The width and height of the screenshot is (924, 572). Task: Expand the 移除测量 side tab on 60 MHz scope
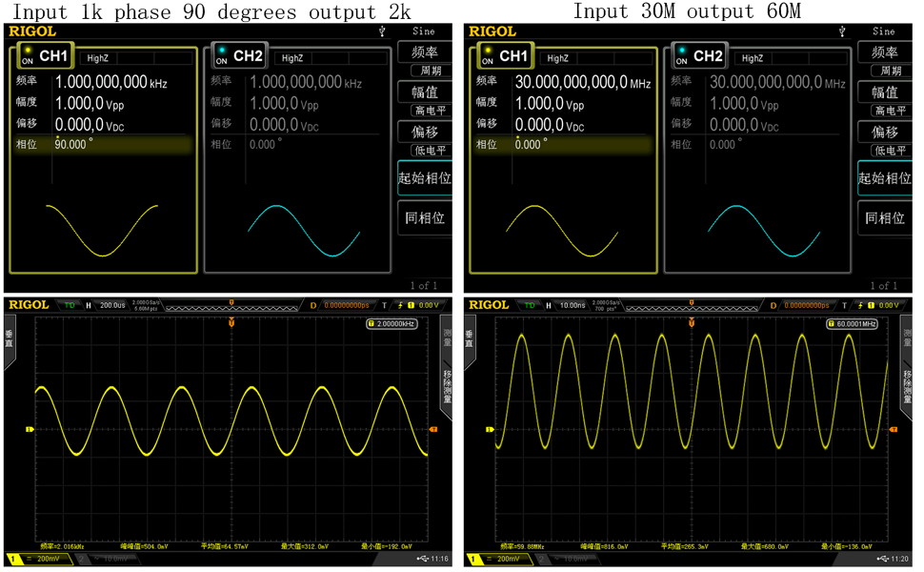pyautogui.click(x=906, y=392)
